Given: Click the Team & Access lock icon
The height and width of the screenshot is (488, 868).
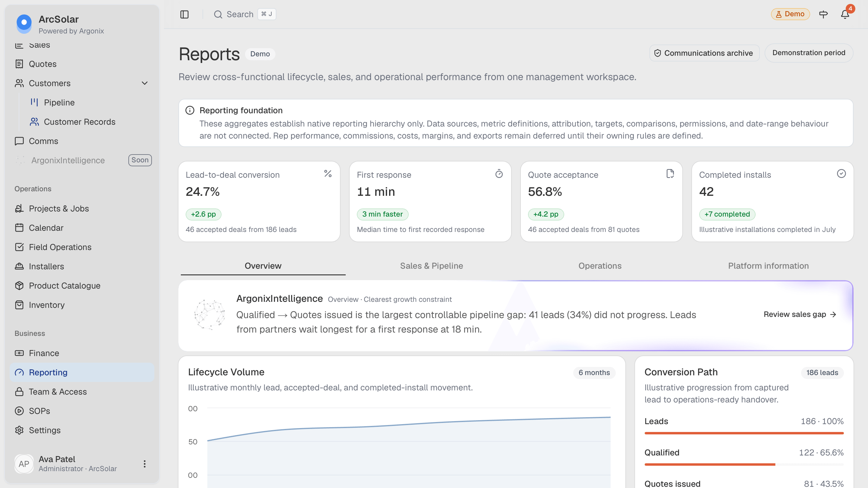Looking at the screenshot, I should point(19,392).
